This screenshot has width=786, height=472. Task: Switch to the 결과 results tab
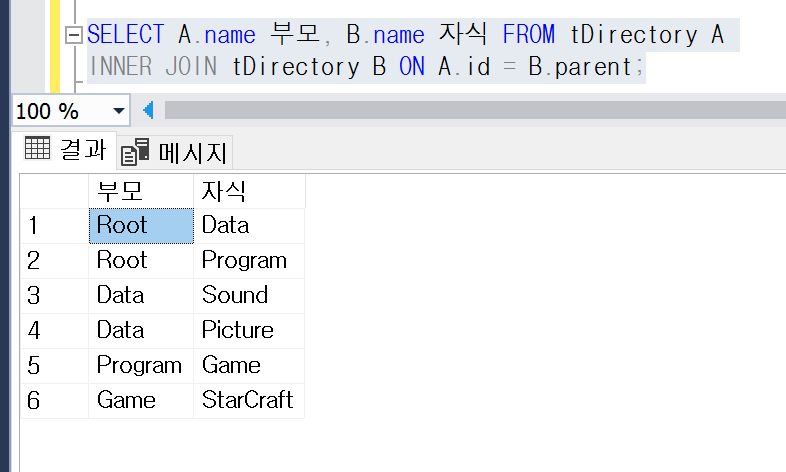click(65, 149)
